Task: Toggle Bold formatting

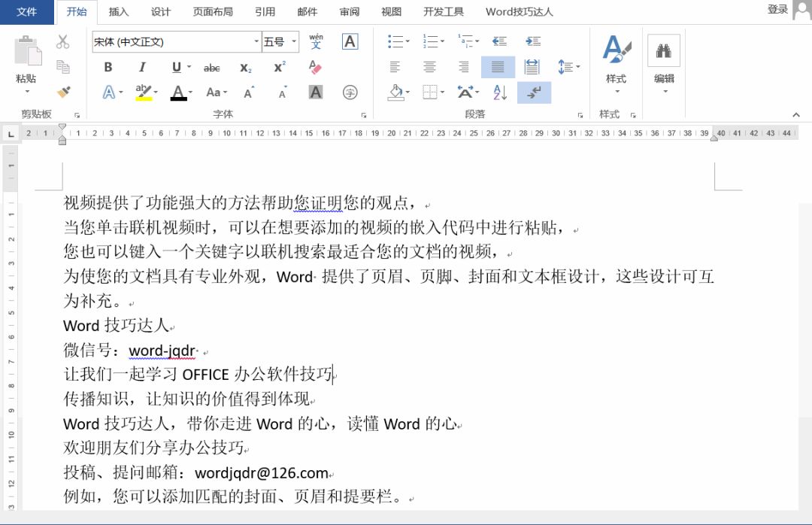Action: tap(108, 68)
